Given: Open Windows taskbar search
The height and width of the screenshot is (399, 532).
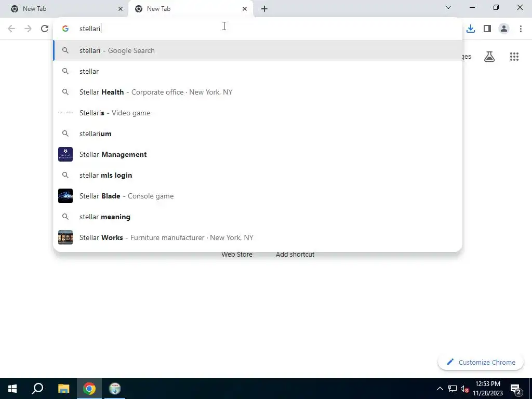Looking at the screenshot, I should tap(37, 389).
